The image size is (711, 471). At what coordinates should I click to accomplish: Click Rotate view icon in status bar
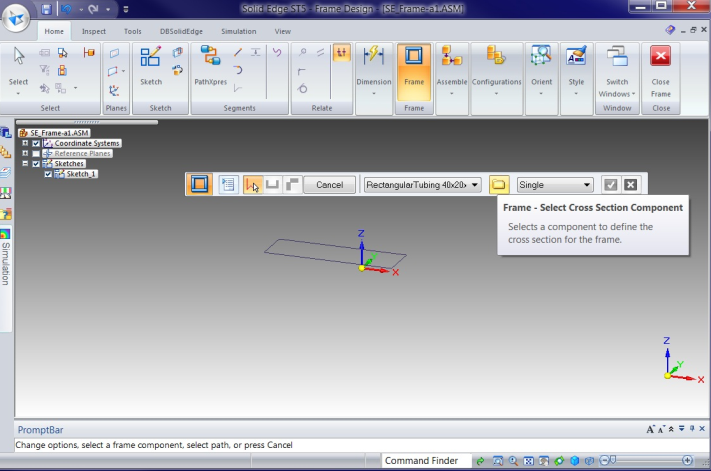[x=559, y=461]
